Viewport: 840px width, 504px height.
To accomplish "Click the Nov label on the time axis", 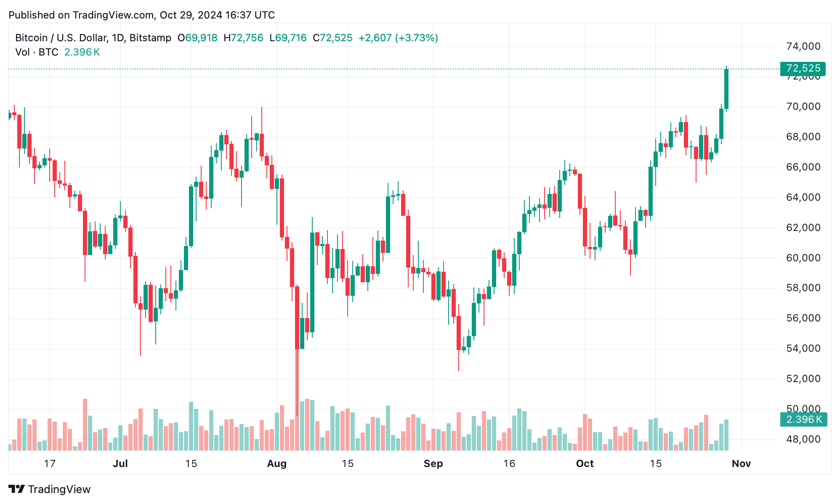I will click(x=741, y=464).
